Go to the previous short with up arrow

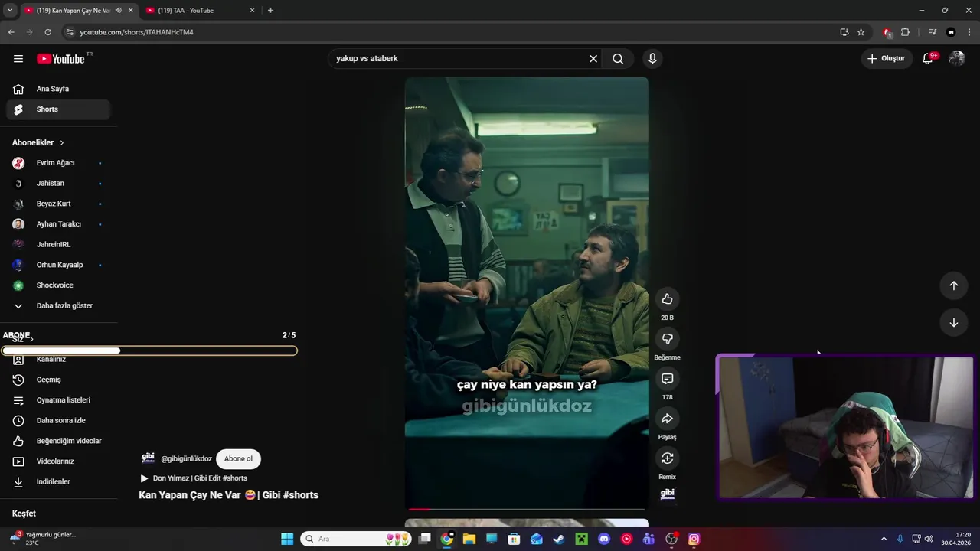click(953, 285)
